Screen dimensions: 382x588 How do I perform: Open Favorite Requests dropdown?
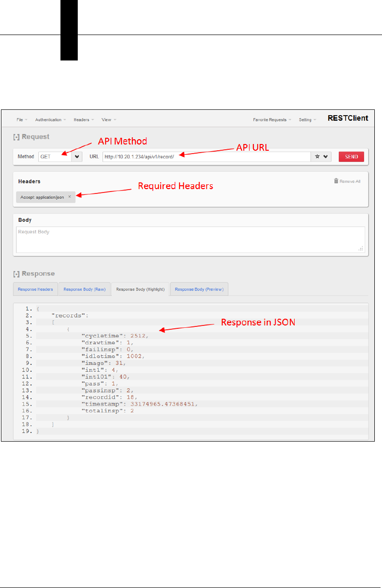[x=273, y=120]
